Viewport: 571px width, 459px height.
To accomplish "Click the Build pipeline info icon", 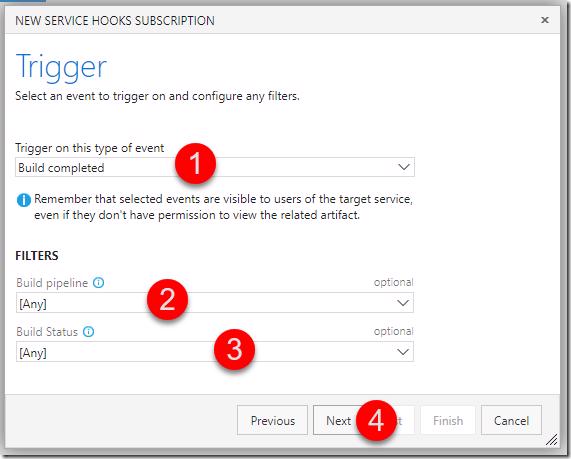I will click(98, 282).
